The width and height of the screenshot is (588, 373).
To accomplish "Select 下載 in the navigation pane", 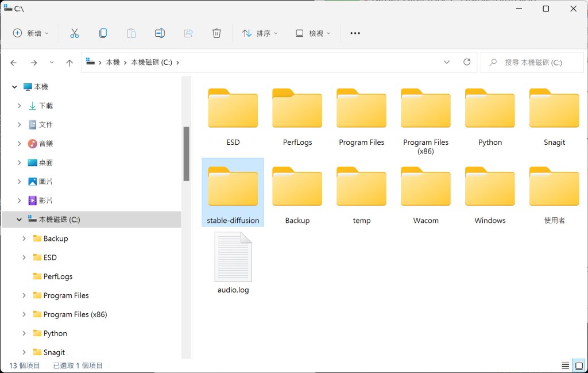I will click(45, 106).
